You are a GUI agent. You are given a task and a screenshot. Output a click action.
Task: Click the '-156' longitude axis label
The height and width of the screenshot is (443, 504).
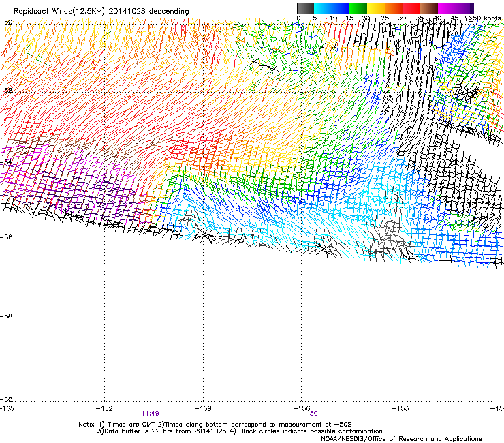[302, 408]
